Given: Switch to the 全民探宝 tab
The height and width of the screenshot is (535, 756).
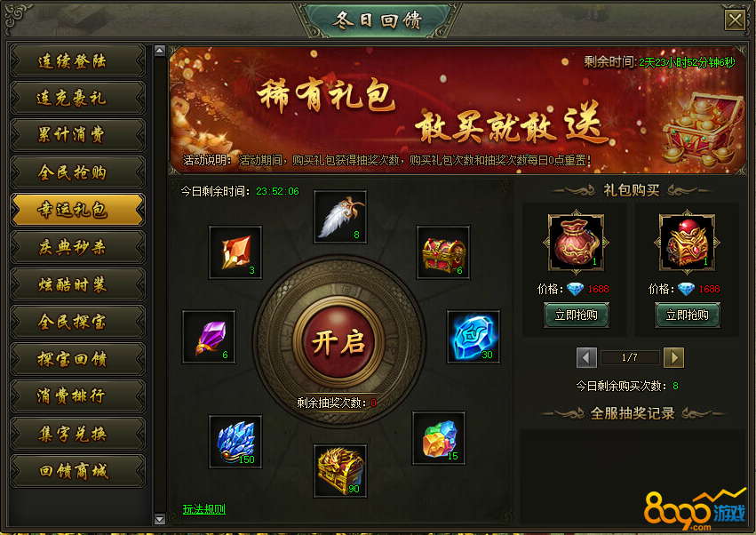Looking at the screenshot, I should [x=77, y=322].
